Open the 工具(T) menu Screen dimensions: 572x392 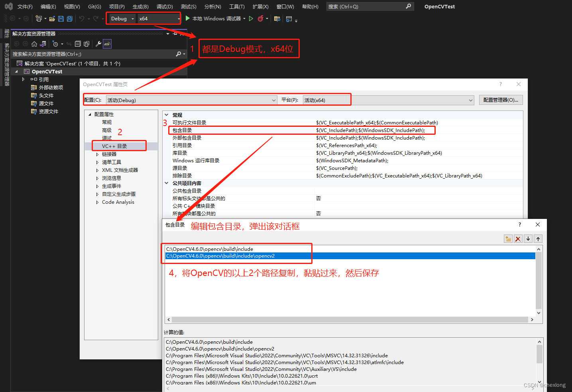coord(237,6)
